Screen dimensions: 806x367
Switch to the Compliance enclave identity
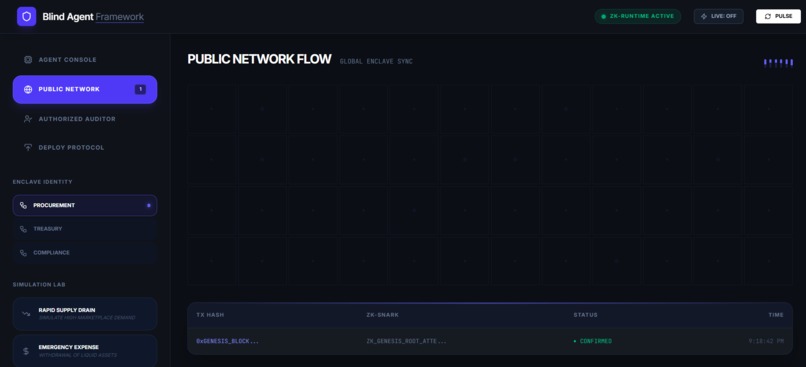[85, 253]
